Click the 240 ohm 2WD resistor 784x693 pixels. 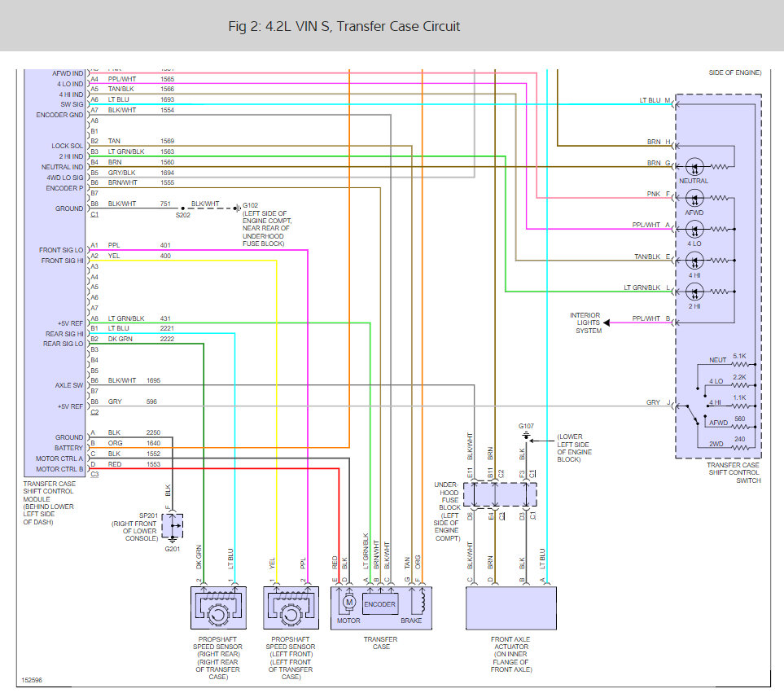click(x=742, y=448)
